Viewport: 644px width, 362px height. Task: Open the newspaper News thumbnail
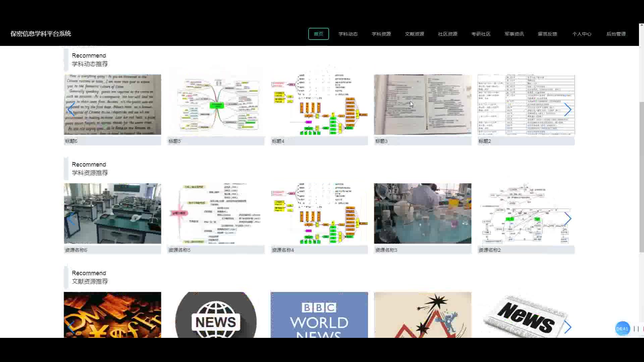pyautogui.click(x=526, y=315)
